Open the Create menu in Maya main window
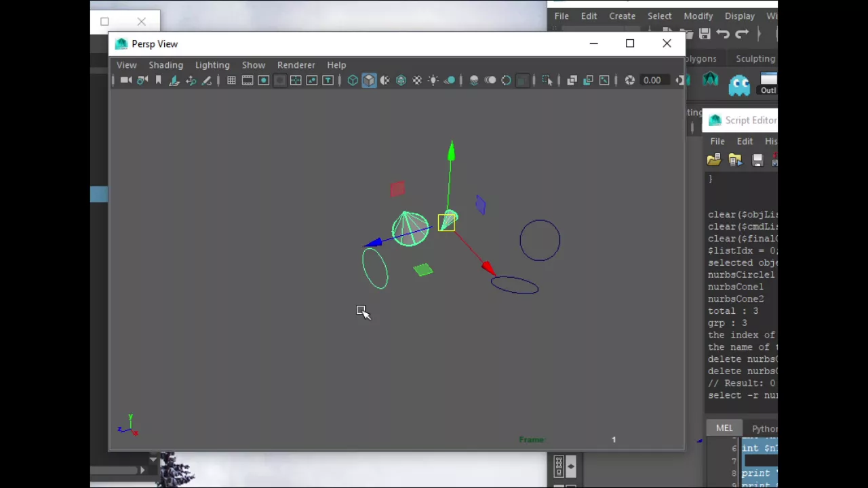The height and width of the screenshot is (488, 868). 623,16
